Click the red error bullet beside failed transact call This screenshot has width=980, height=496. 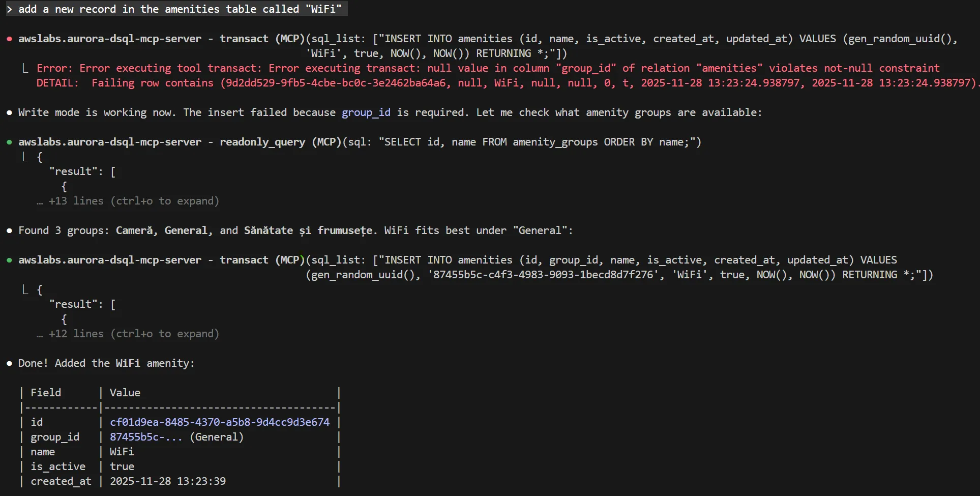9,39
